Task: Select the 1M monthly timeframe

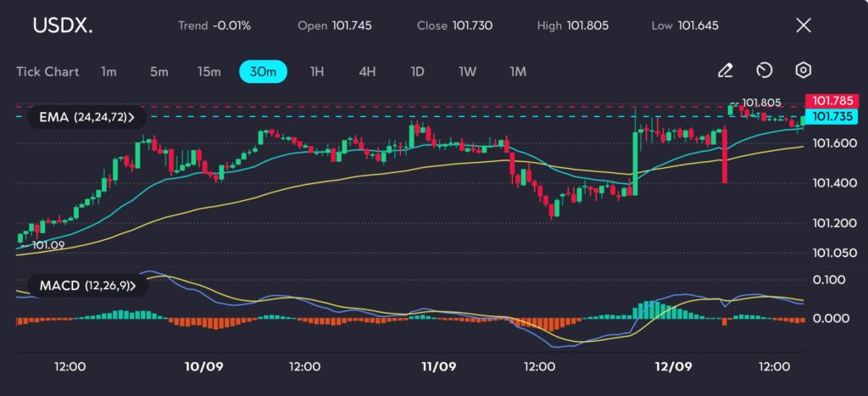Action: click(x=517, y=71)
